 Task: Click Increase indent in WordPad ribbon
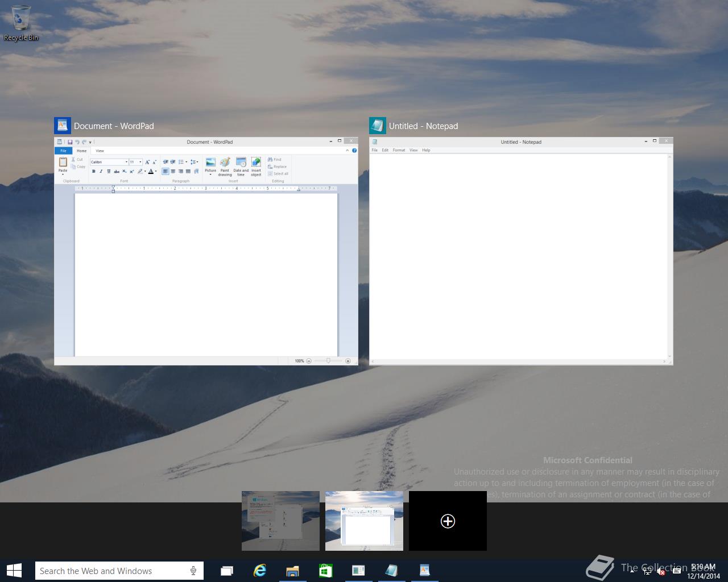point(173,162)
